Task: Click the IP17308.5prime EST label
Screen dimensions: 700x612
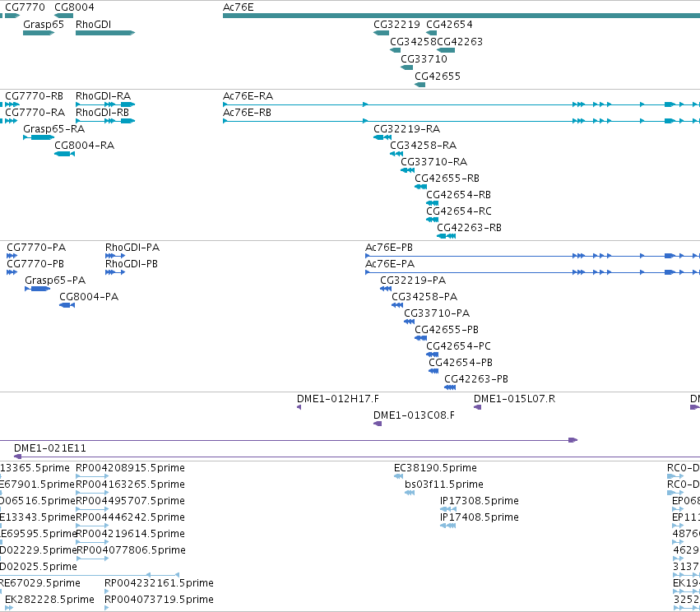Action: 480,501
